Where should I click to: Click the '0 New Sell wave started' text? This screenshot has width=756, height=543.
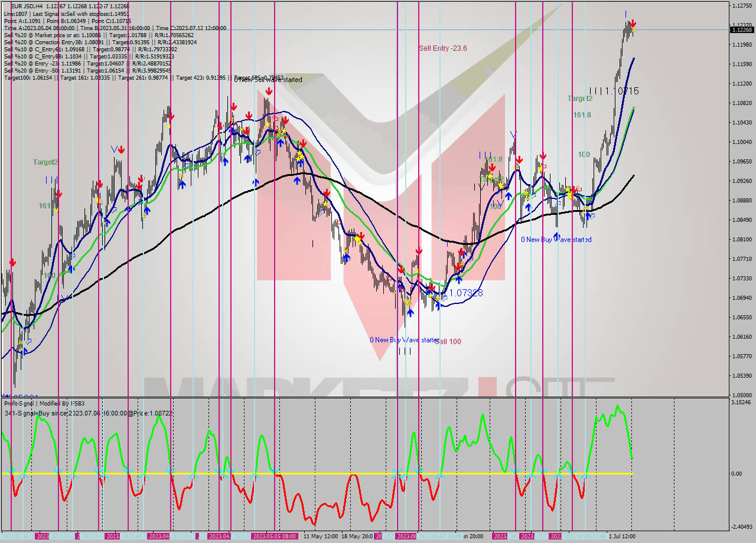pos(268,79)
